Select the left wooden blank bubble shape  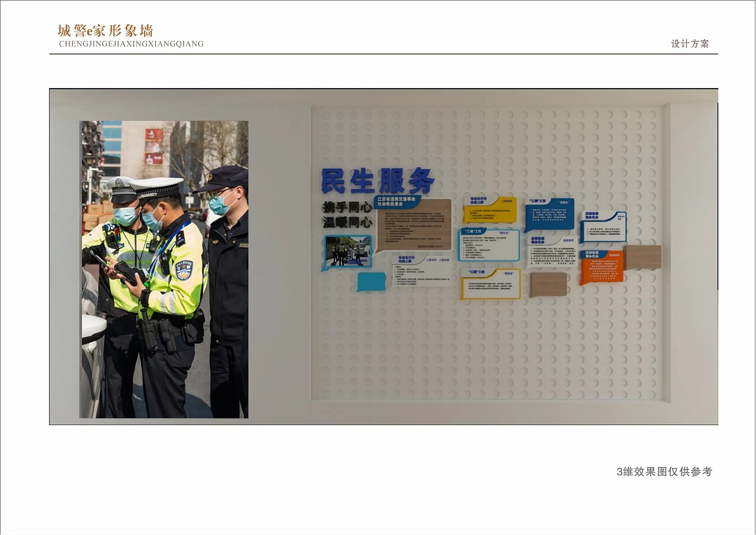click(549, 283)
